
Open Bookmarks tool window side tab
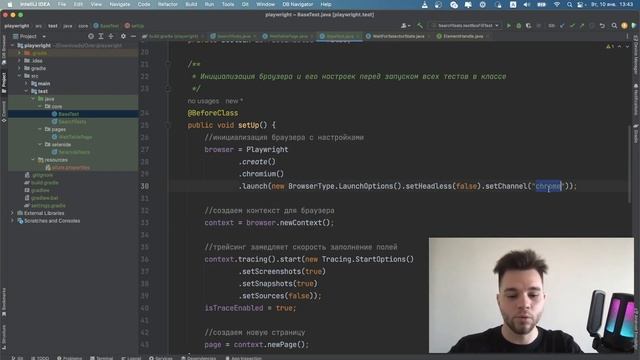click(4, 302)
